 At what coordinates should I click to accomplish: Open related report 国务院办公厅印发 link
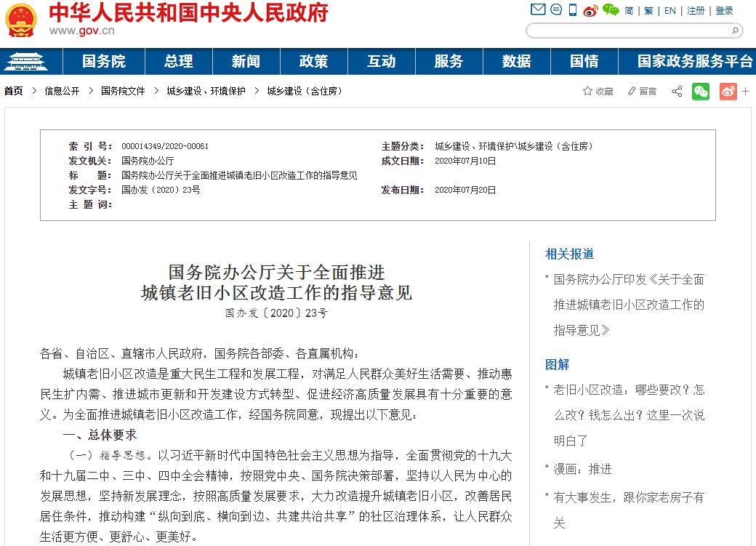coord(629,305)
